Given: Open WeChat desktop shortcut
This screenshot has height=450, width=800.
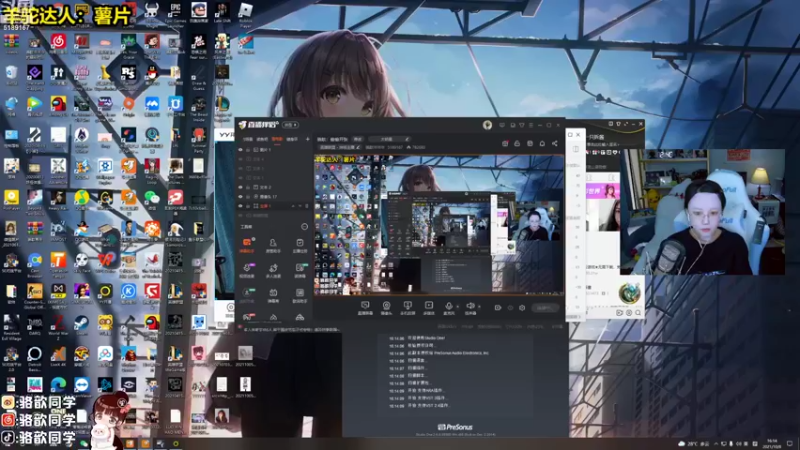Looking at the screenshot, I should coord(152,200).
